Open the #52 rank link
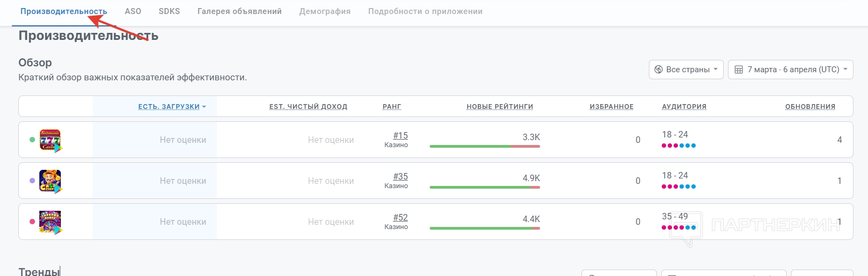 click(400, 218)
